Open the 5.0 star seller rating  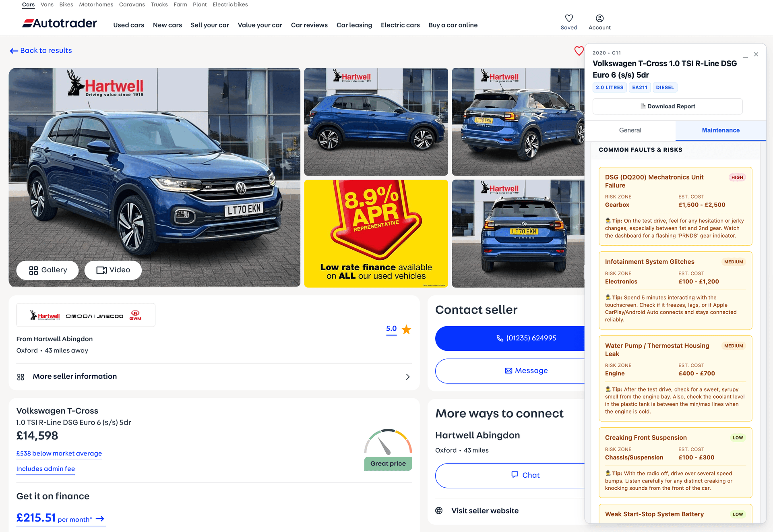[391, 329]
